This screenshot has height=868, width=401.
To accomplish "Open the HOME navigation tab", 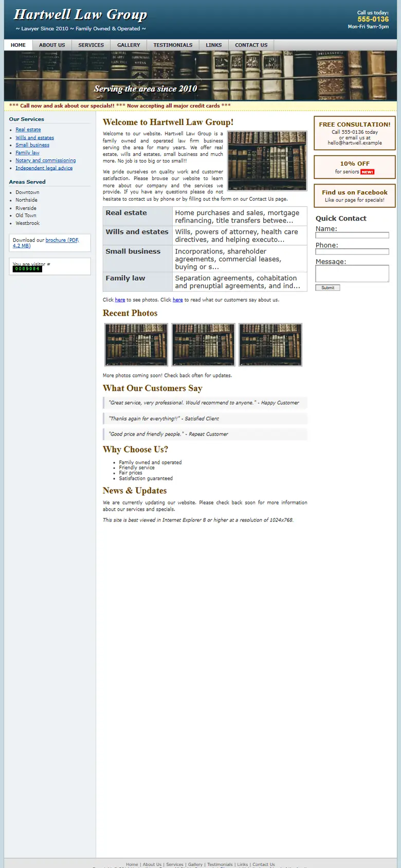I will (19, 45).
